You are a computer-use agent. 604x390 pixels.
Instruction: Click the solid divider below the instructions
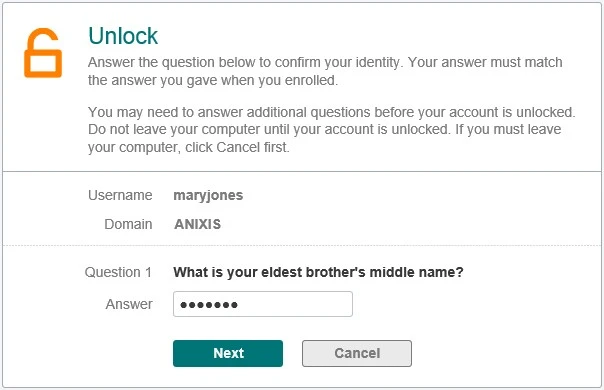pos(302,171)
